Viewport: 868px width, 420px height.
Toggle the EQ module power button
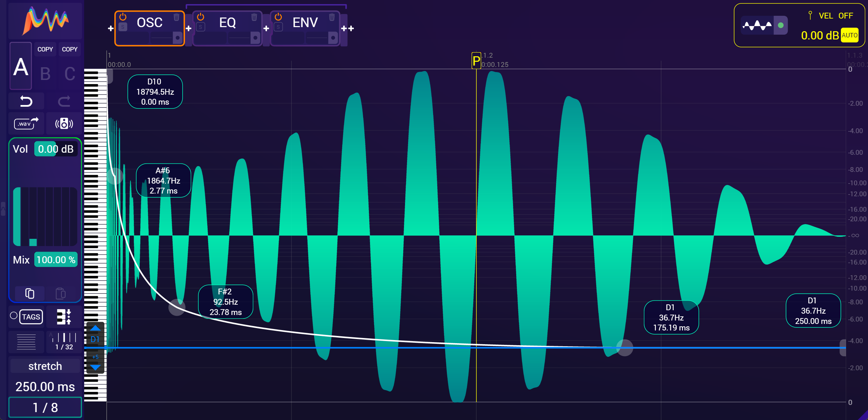(x=201, y=17)
